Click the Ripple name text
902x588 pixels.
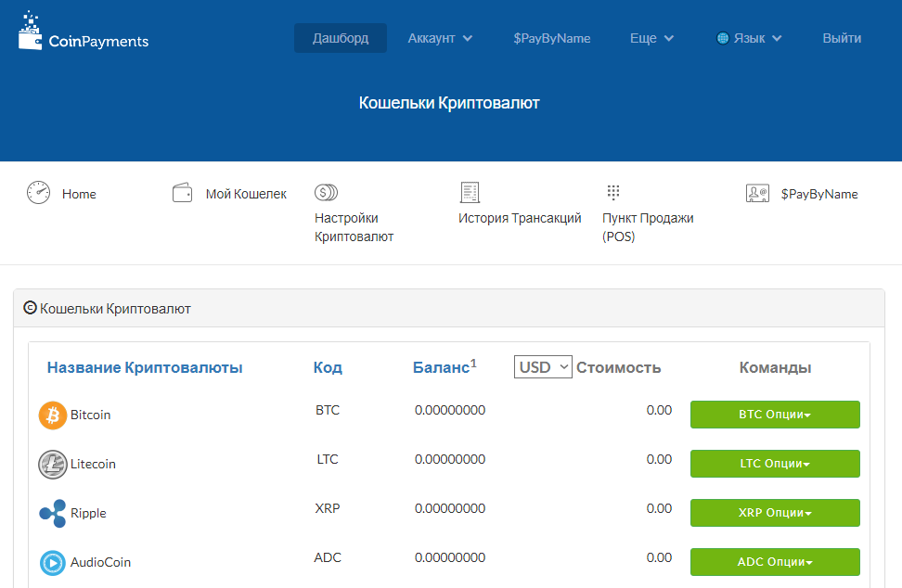pyautogui.click(x=88, y=513)
